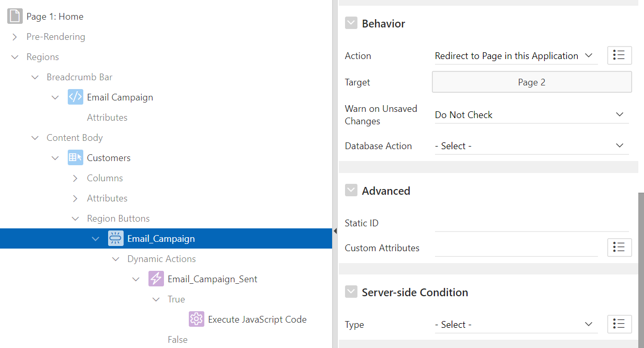The width and height of the screenshot is (644, 348).
Task: Collapse the Behavior section
Action: (351, 23)
